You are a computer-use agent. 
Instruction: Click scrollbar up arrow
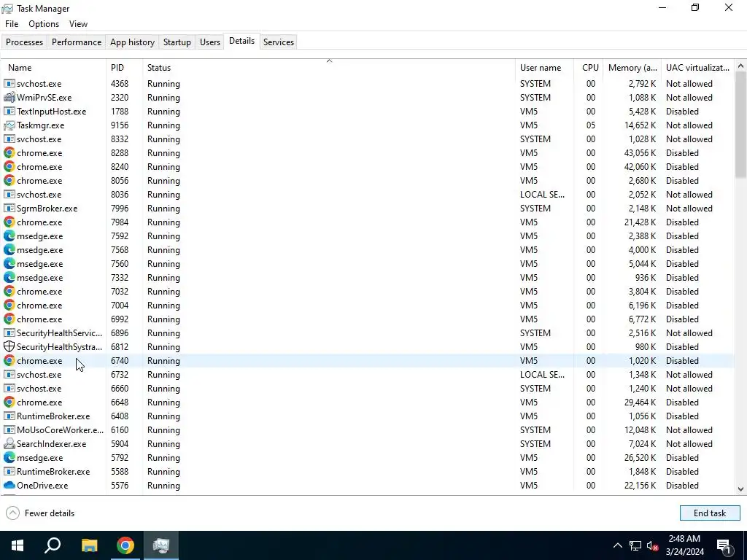pos(741,66)
